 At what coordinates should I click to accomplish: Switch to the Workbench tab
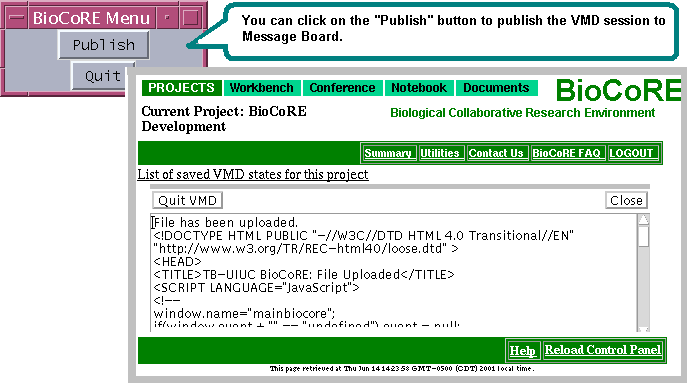click(x=262, y=88)
